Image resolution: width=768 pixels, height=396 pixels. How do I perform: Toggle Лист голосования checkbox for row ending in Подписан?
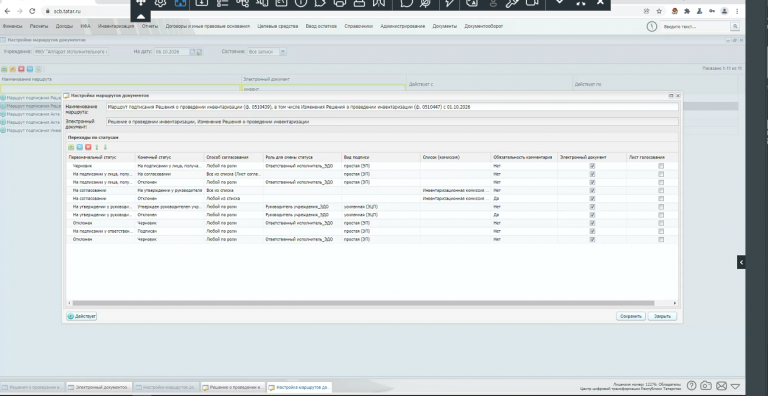661,231
